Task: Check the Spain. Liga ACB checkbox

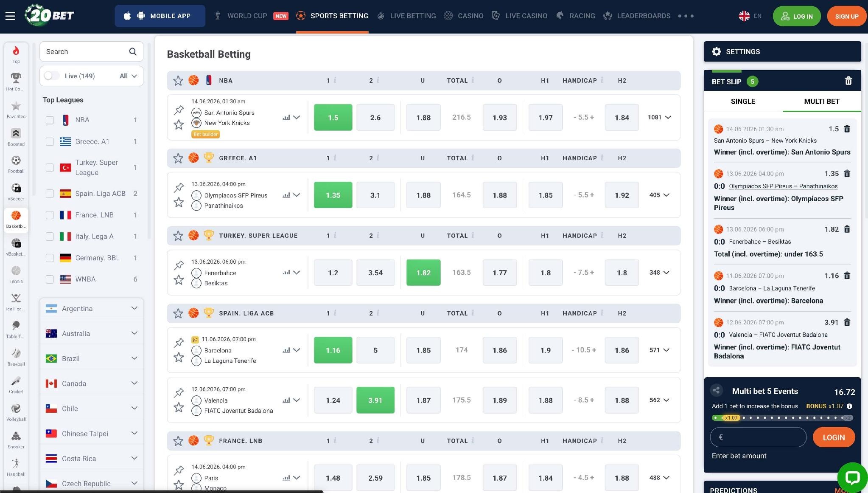Action: [x=50, y=194]
